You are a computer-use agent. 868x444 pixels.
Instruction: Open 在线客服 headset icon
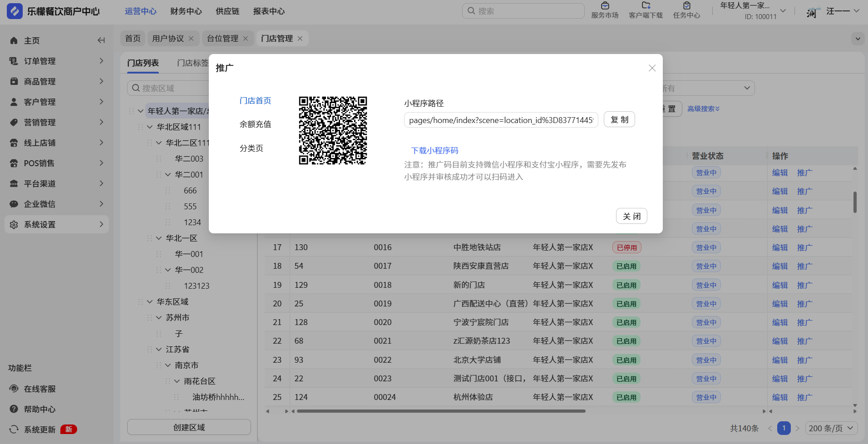(x=14, y=389)
